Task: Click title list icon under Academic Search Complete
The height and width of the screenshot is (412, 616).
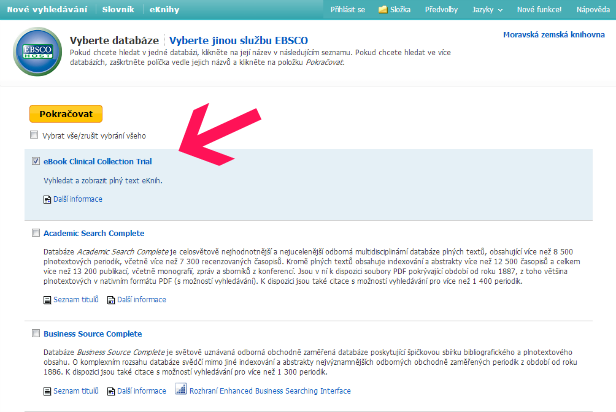Action: coord(47,300)
